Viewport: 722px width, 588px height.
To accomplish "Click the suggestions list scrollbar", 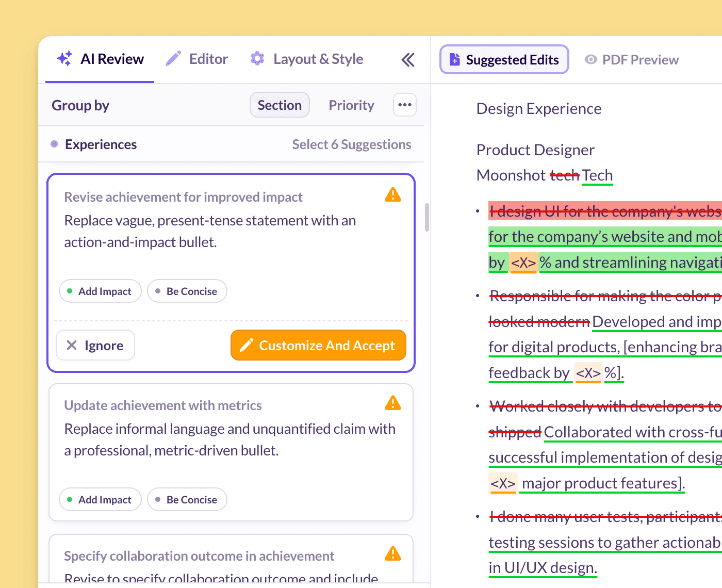I will click(426, 218).
